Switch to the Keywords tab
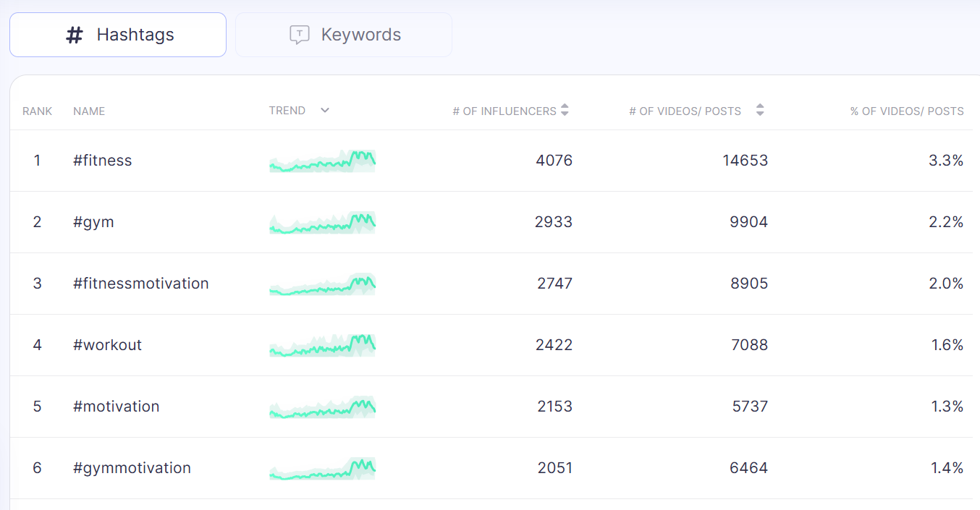 [344, 35]
